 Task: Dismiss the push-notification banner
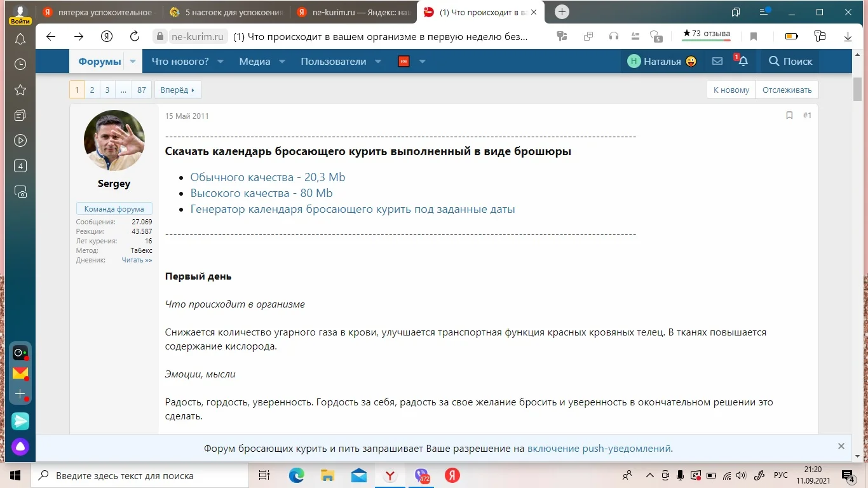tap(841, 446)
